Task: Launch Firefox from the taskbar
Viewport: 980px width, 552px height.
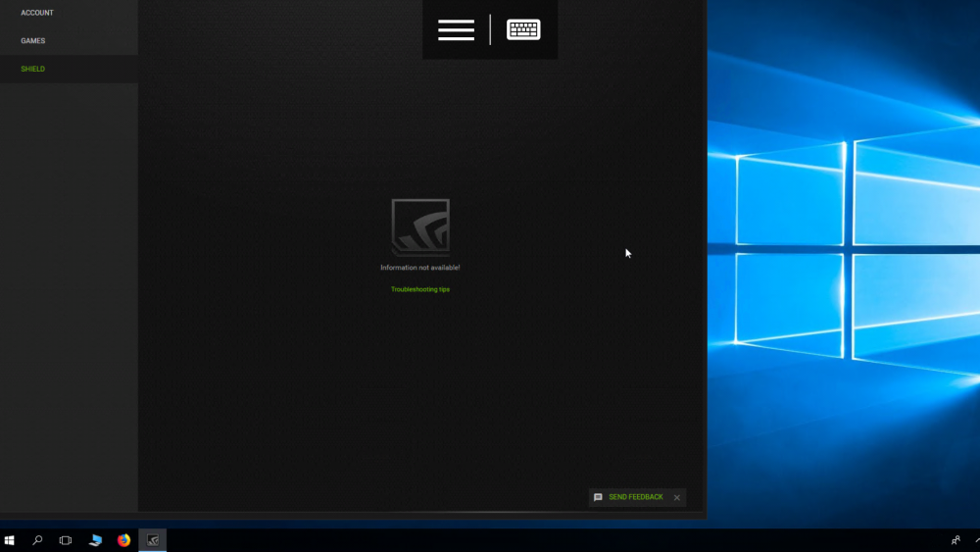Action: (x=123, y=540)
